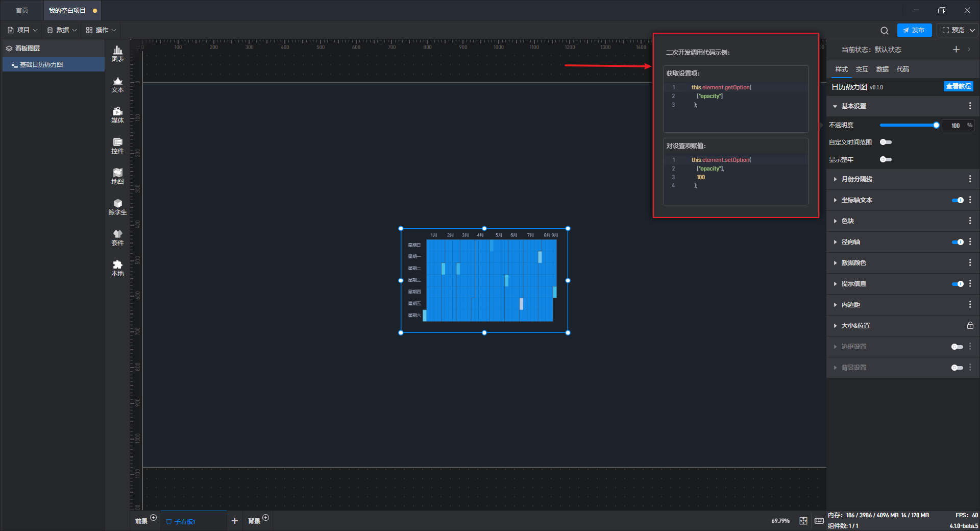Viewport: 980px width, 531px height.
Task: Click the 查看教程 tutorial button
Action: click(x=958, y=87)
